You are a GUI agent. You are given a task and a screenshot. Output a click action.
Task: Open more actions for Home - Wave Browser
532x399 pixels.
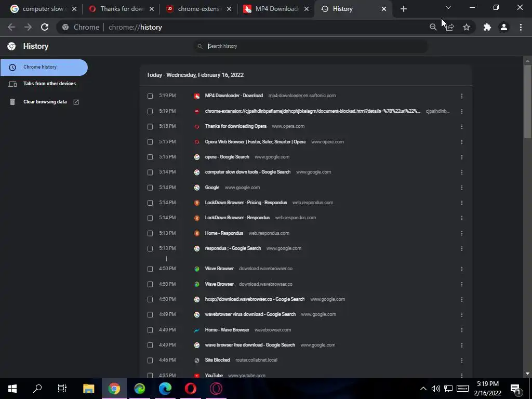pos(462,330)
